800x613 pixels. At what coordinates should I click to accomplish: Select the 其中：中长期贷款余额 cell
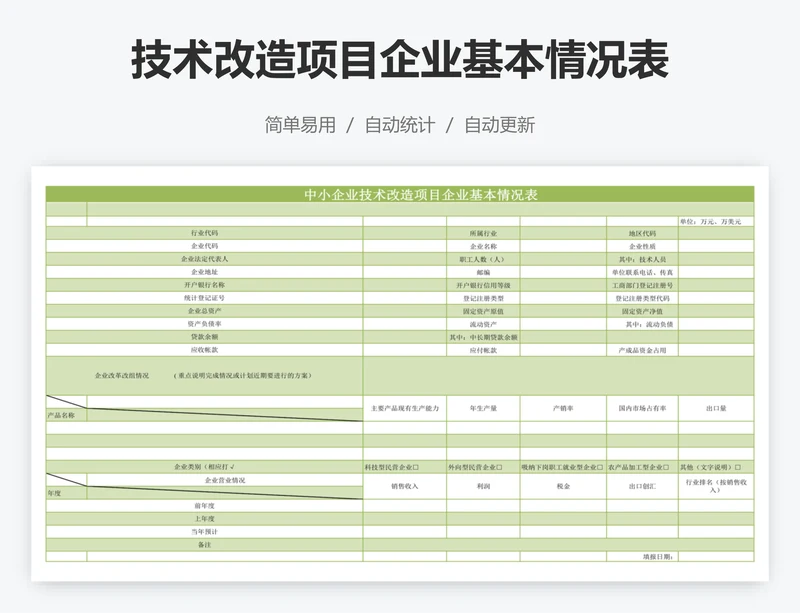[x=483, y=337]
